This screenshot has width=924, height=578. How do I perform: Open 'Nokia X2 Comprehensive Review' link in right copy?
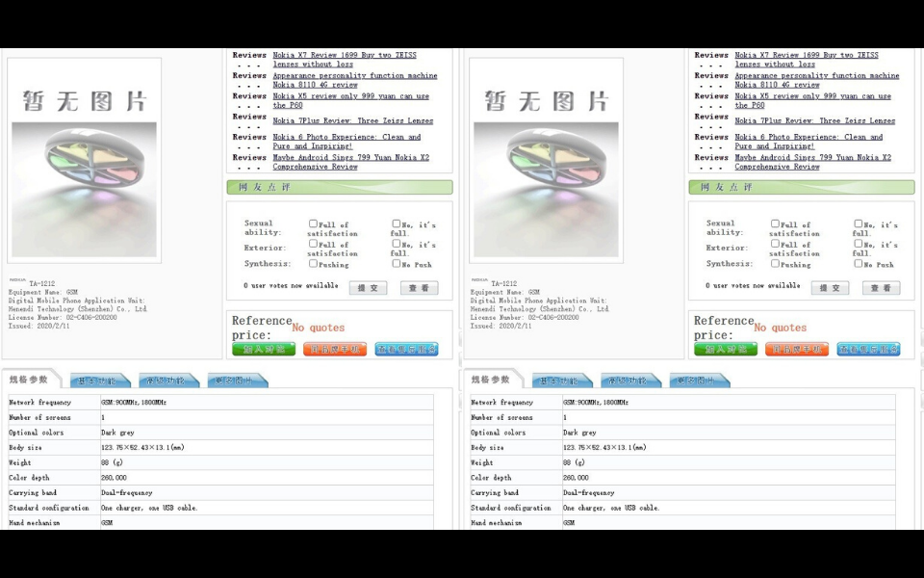point(812,162)
